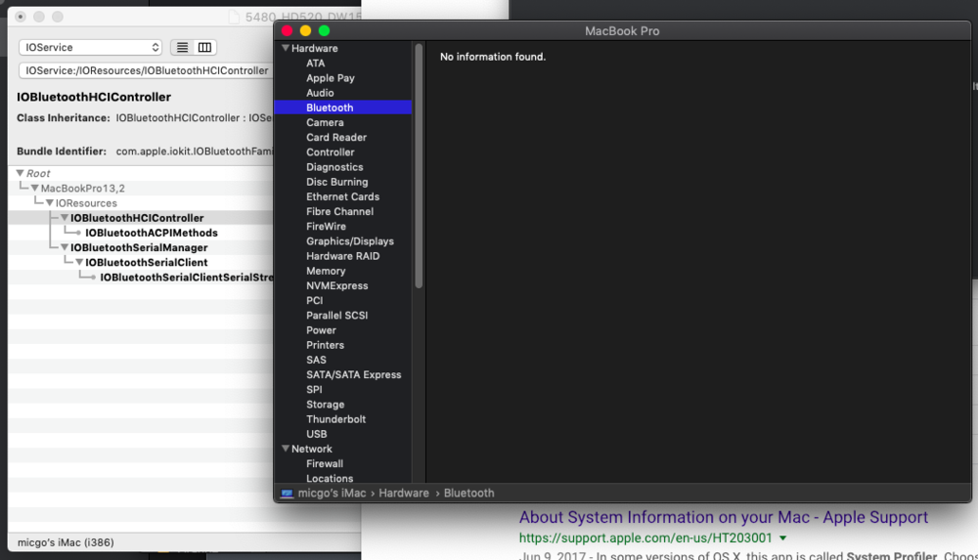Select IOBluetoothSerialClient tree entry
Screen dimensions: 978x560
coord(146,263)
